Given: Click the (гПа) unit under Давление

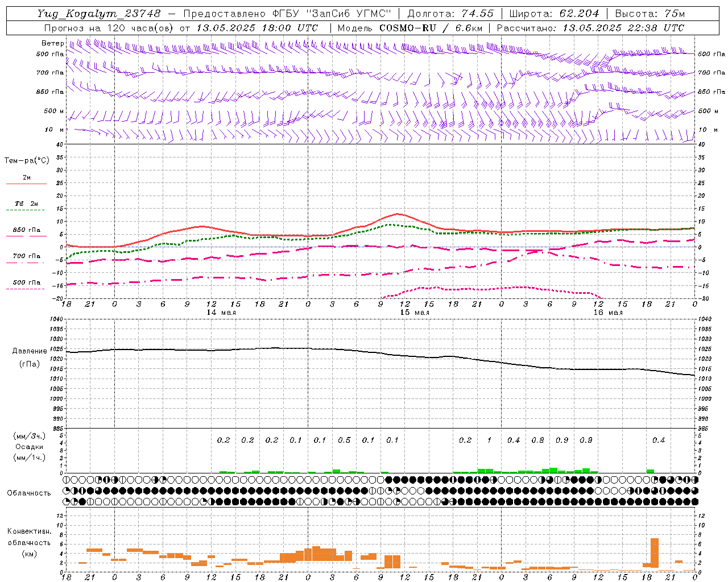Looking at the screenshot, I should click(x=29, y=364).
